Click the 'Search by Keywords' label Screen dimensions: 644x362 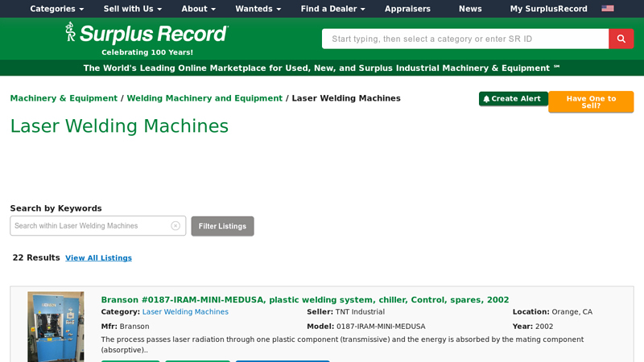pyautogui.click(x=56, y=208)
